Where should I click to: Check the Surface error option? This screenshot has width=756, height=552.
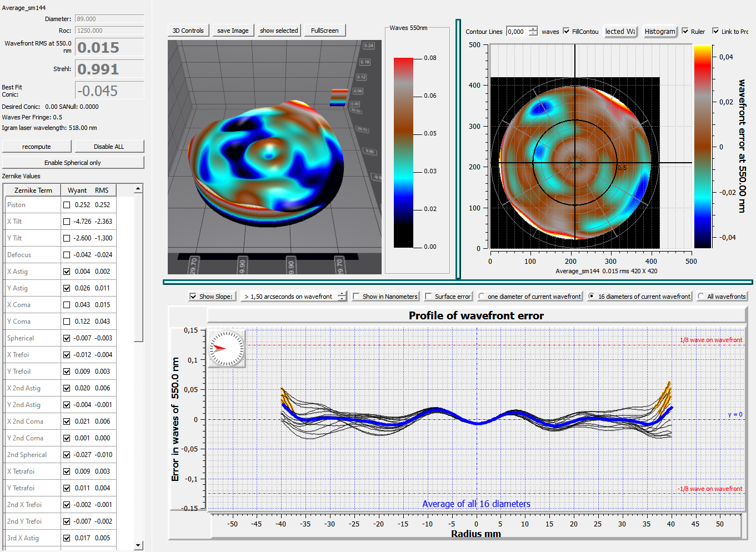[428, 297]
